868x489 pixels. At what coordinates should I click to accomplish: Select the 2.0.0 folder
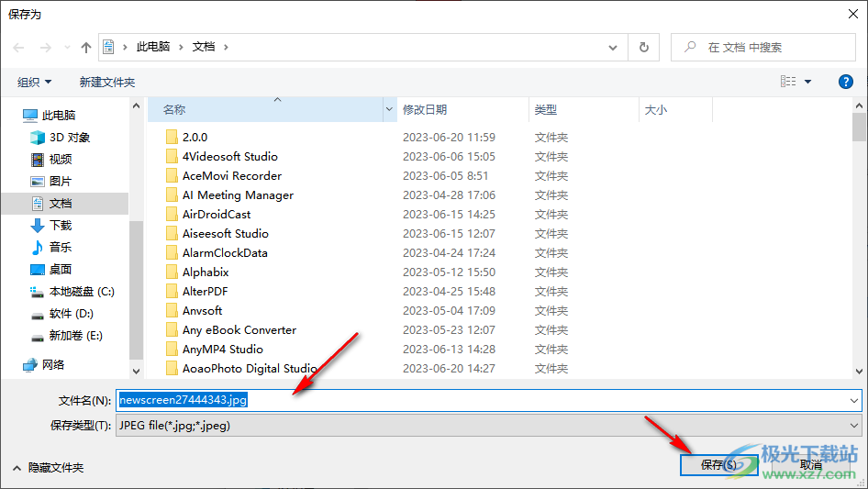(195, 138)
